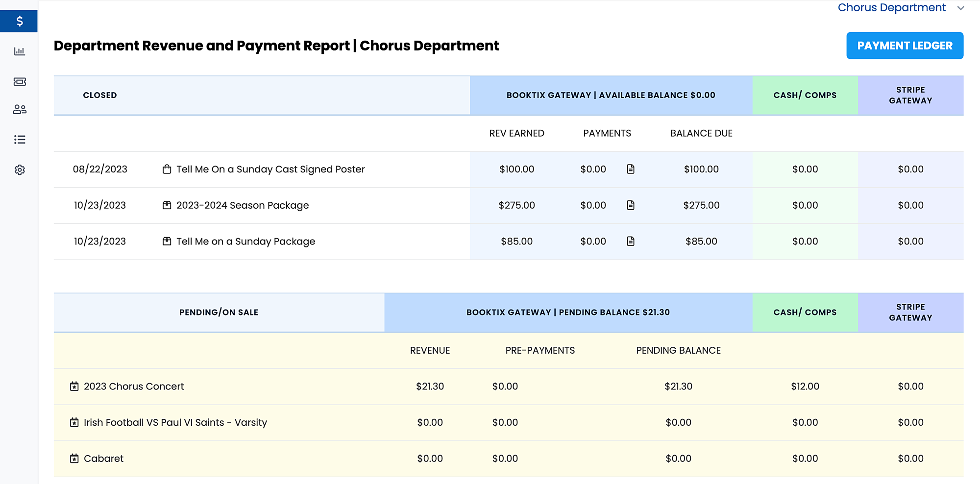
Task: Click Booktix Gateway Available Balance $0.00 header
Action: (611, 95)
